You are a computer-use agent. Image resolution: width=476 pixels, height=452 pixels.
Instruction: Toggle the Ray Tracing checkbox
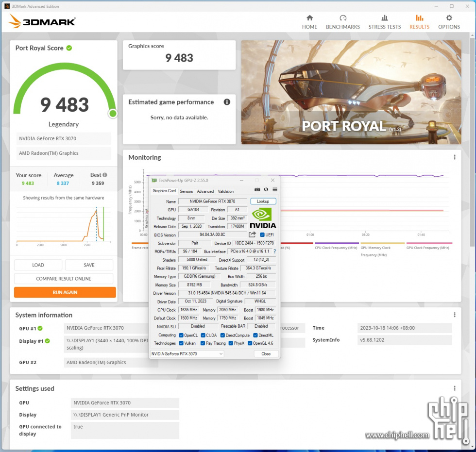[203, 343]
